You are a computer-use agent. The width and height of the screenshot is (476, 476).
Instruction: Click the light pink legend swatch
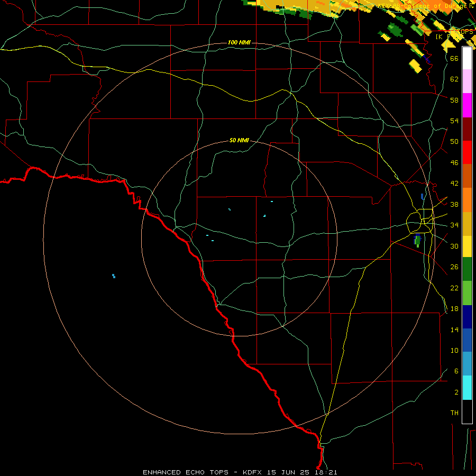467,81
